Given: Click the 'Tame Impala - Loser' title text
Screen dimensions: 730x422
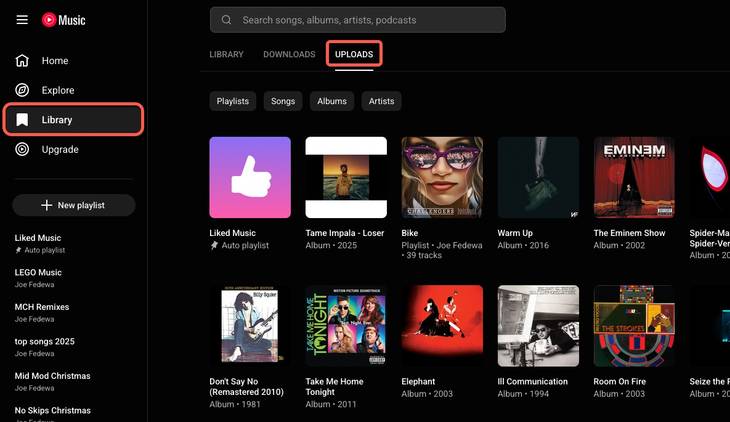Looking at the screenshot, I should tap(345, 233).
